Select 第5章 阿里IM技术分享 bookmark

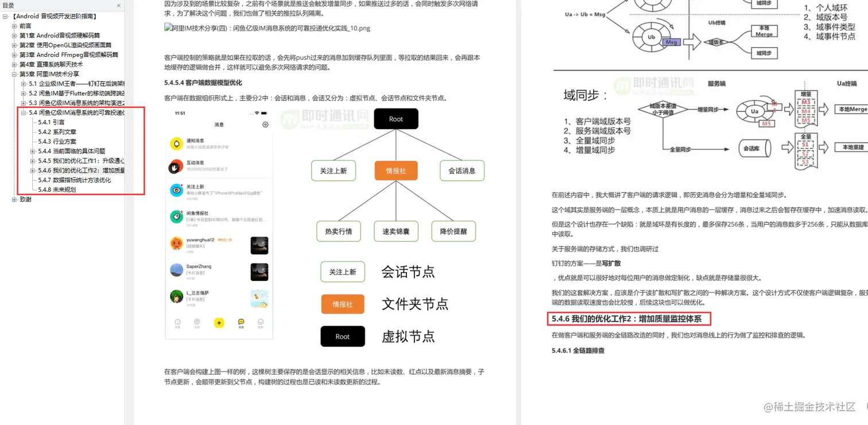[49, 74]
